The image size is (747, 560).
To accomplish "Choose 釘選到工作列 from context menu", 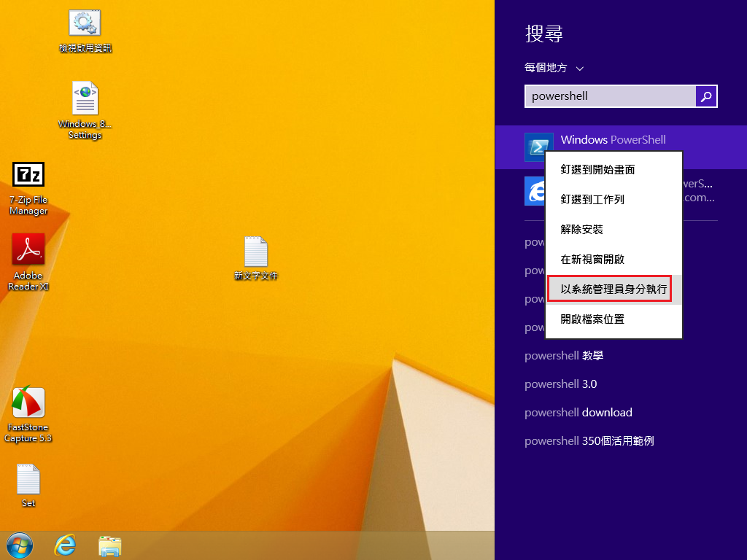I will [x=614, y=200].
